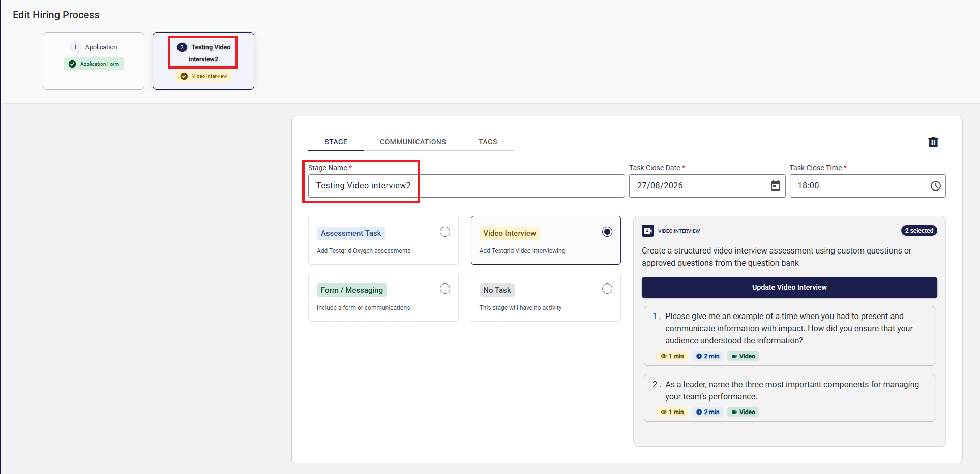
Task: Click 'This stage will have no activity' text
Action: [x=520, y=308]
